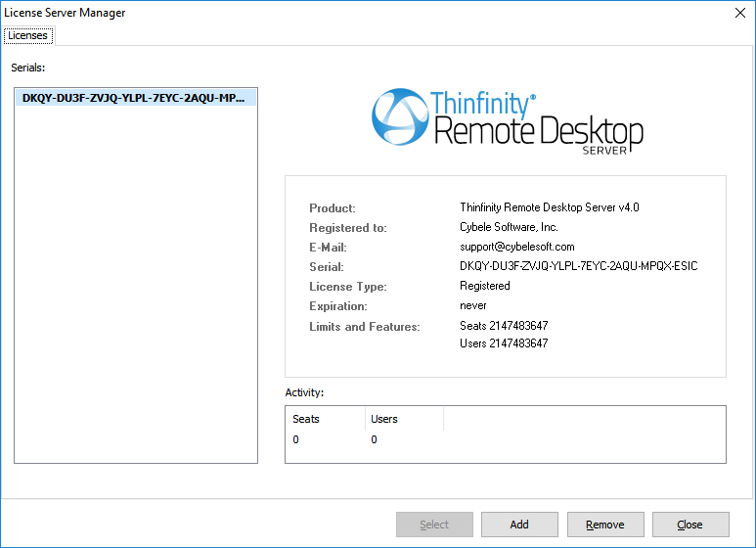The height and width of the screenshot is (548, 756).
Task: Click the Limits and Features label
Action: pos(365,327)
